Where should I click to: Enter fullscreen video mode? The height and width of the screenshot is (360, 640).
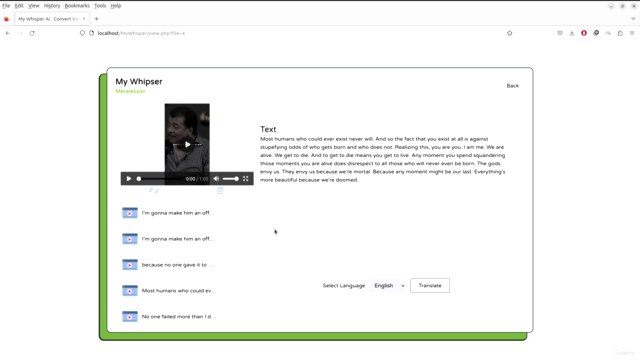246,179
